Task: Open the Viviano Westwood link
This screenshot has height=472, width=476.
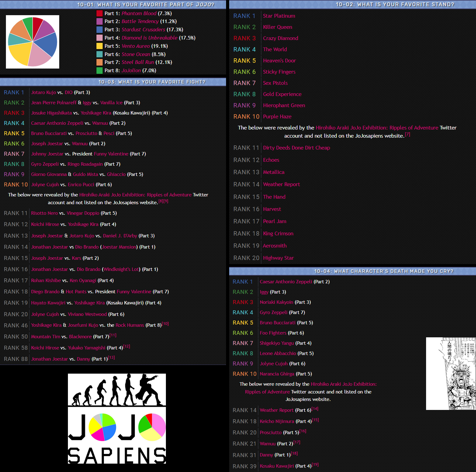Action: [87, 314]
